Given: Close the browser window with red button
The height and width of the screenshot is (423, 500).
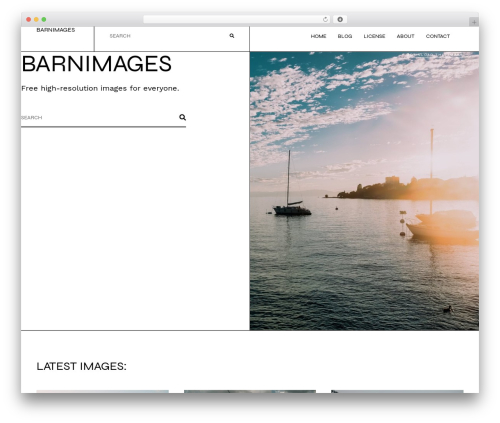Looking at the screenshot, I should point(29,20).
